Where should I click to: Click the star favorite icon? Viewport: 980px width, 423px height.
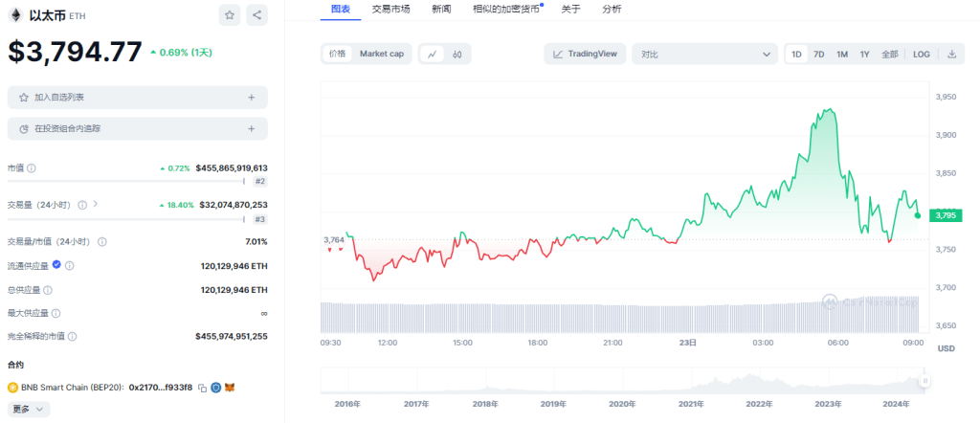pos(230,14)
